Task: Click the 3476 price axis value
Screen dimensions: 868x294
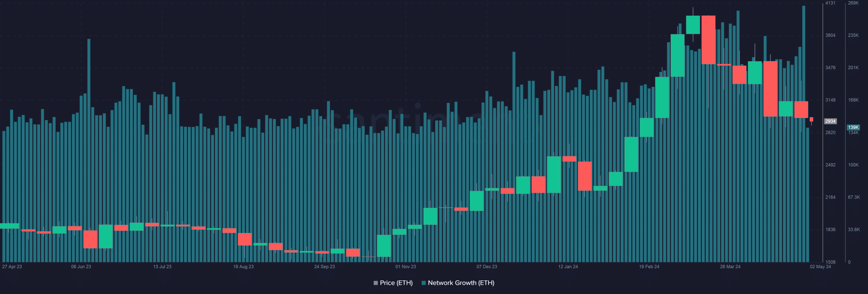Action: click(x=830, y=68)
